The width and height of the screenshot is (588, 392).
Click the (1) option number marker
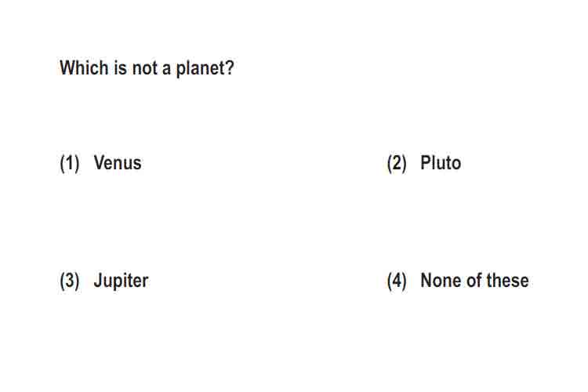[x=70, y=164]
